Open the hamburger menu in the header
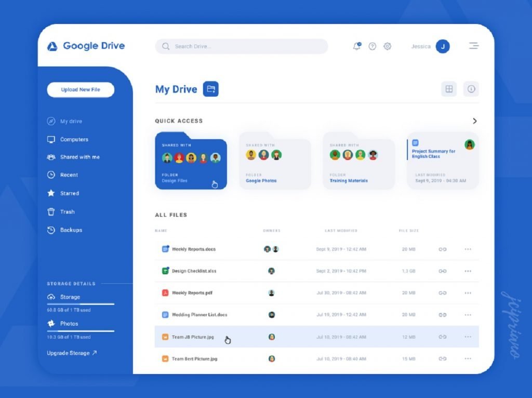The image size is (532, 398). pos(474,46)
